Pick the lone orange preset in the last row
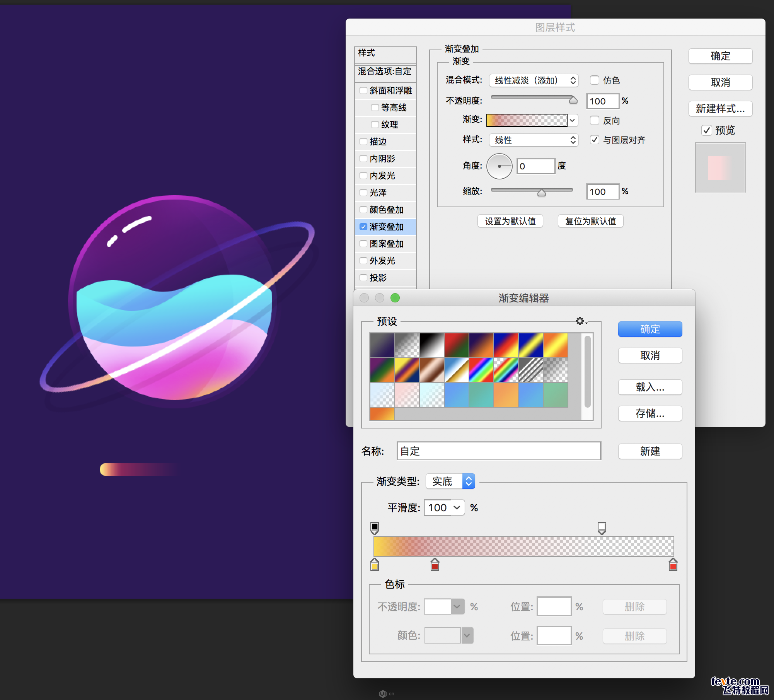This screenshot has height=700, width=774. click(x=382, y=413)
